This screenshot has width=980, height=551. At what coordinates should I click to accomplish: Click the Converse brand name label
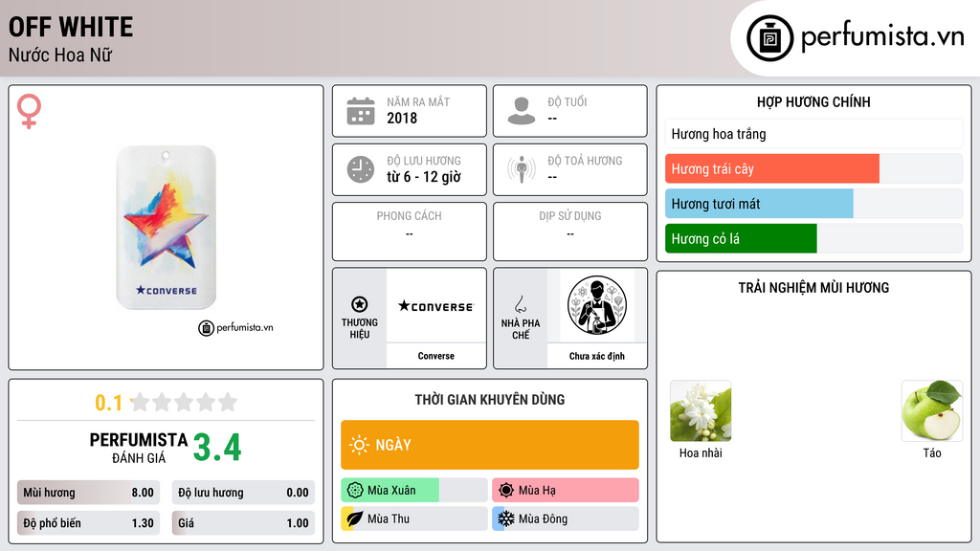436,356
